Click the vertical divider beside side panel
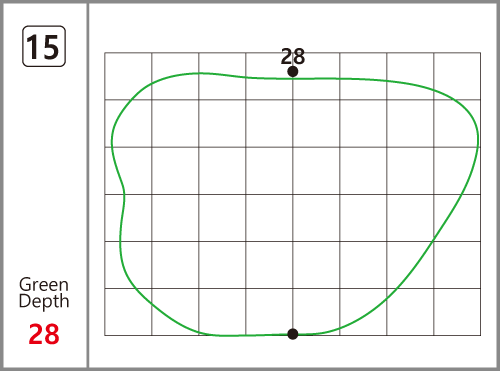Screen dimensions: 500x371 coord(88,185)
